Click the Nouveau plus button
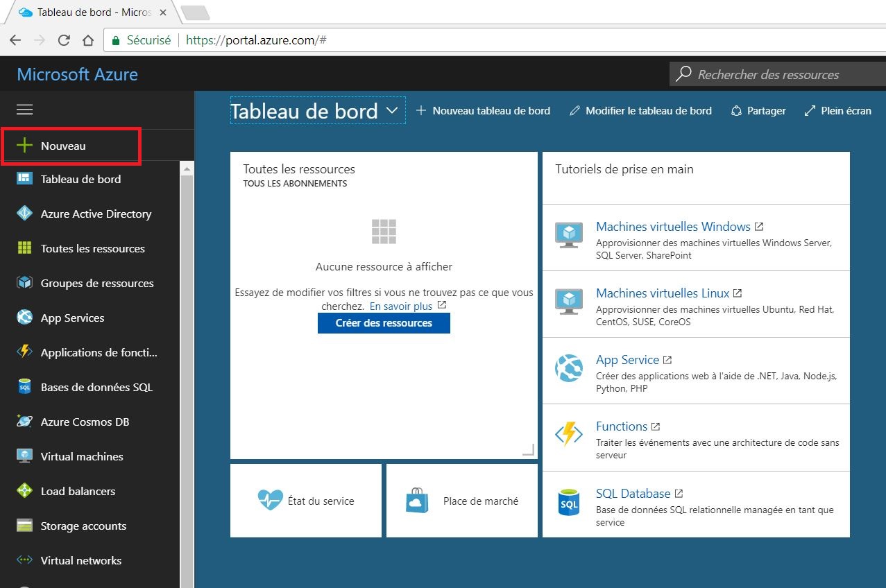The image size is (886, 588). coord(25,146)
